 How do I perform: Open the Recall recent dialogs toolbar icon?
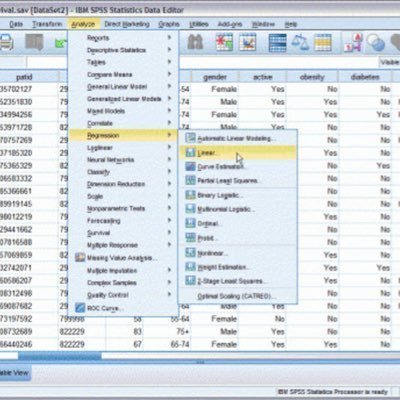click(x=34, y=42)
